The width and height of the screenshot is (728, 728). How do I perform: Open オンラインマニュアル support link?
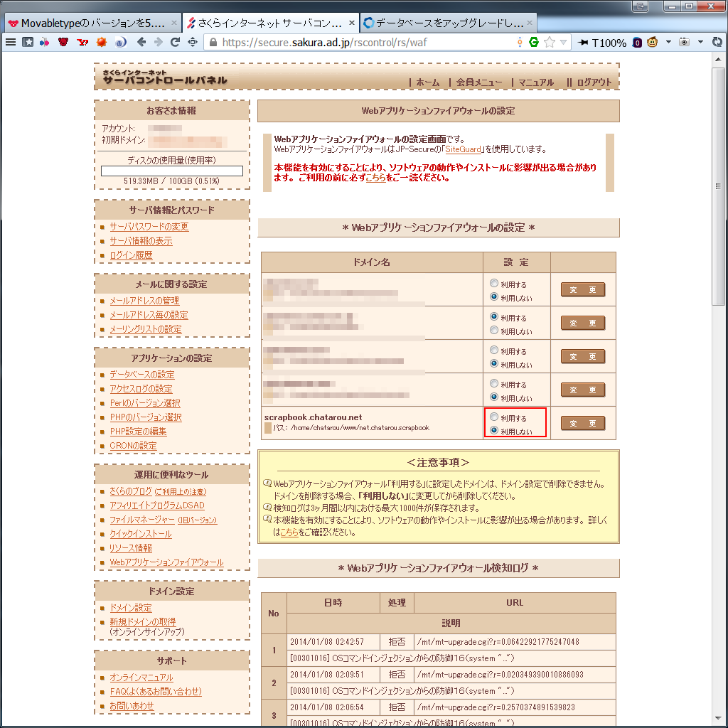[141, 678]
